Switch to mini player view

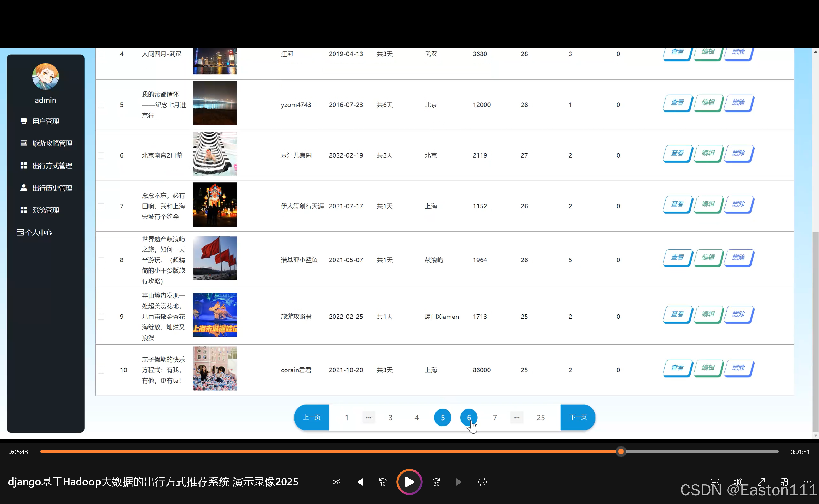[x=784, y=482]
